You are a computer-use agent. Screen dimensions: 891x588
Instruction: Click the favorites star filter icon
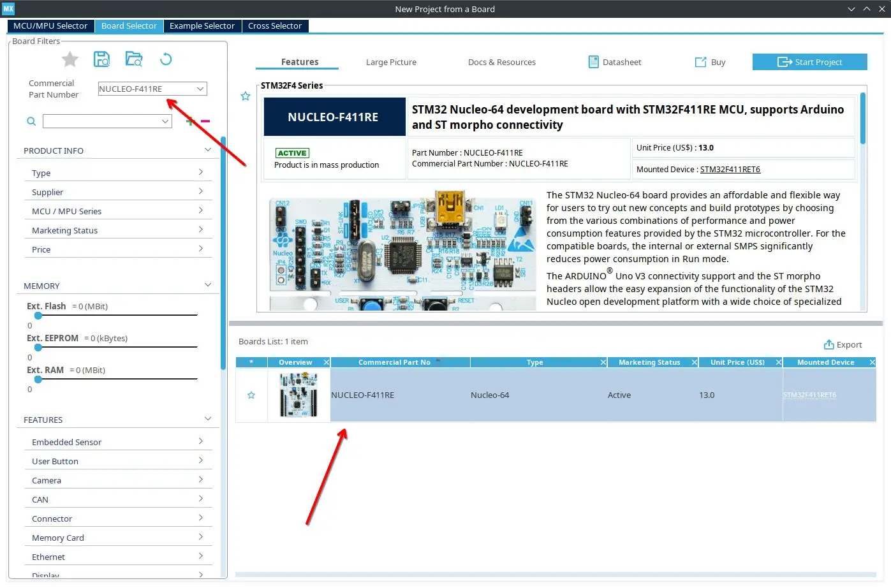(x=70, y=59)
